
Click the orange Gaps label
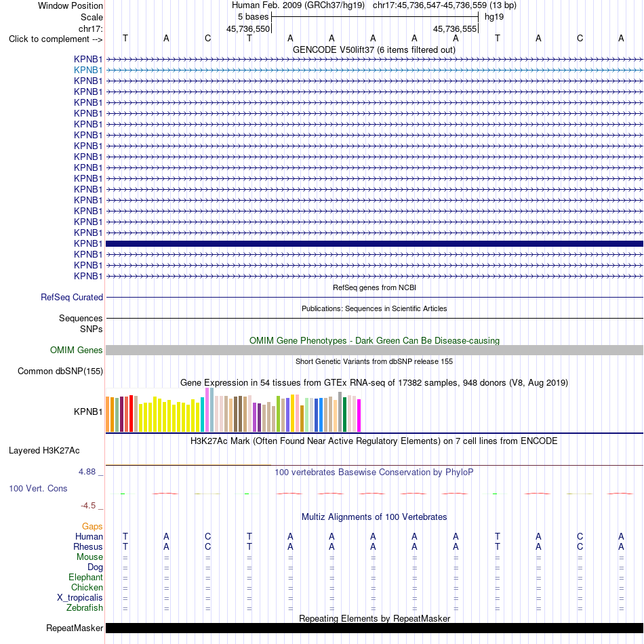[x=92, y=527]
